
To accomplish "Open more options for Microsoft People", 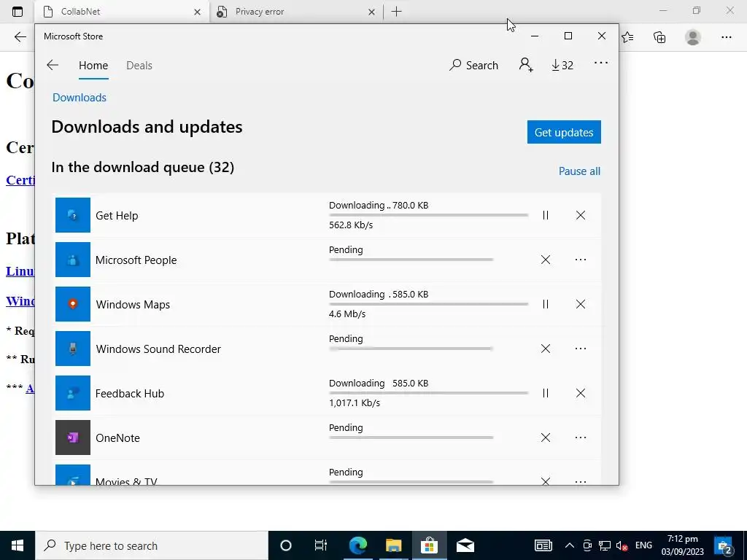I will [580, 260].
